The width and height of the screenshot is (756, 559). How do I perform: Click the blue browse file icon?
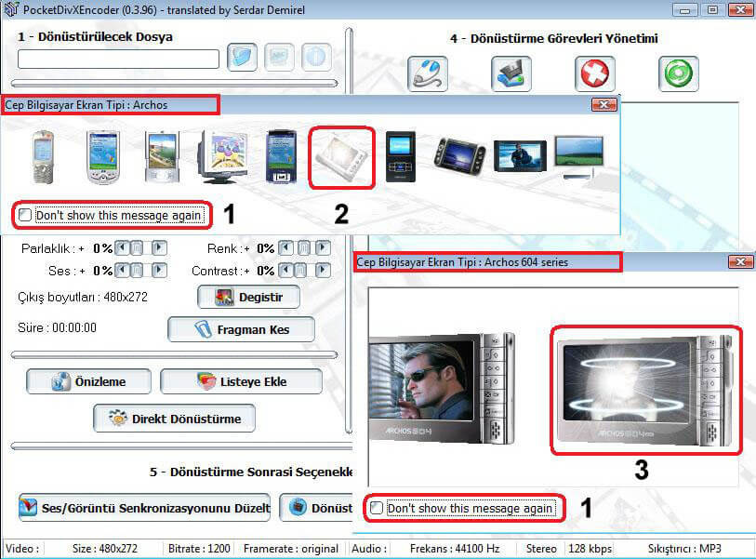(x=242, y=58)
